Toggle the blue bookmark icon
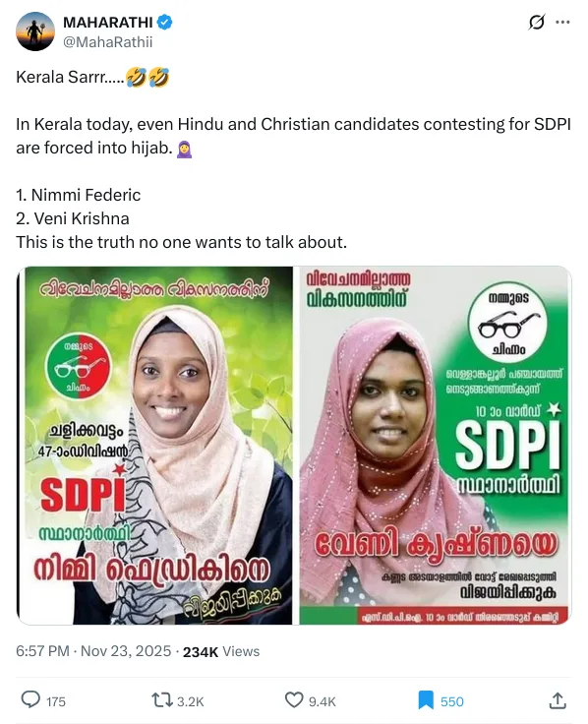Screen dimensions: 588x724 point(426,700)
